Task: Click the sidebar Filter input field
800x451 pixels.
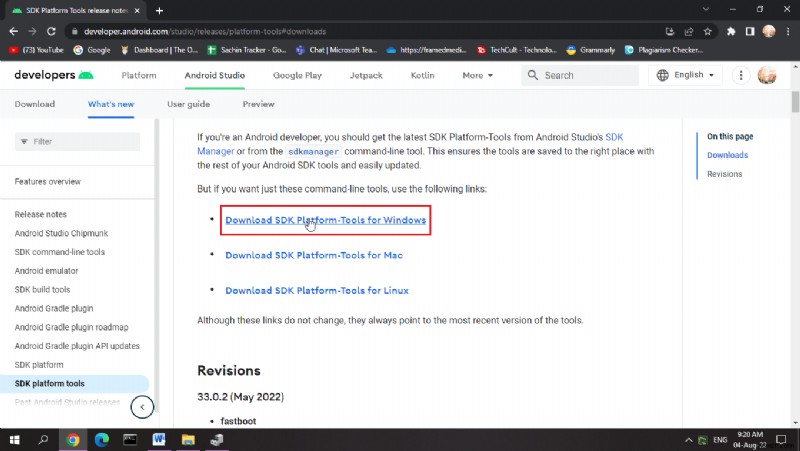Action: tap(78, 142)
